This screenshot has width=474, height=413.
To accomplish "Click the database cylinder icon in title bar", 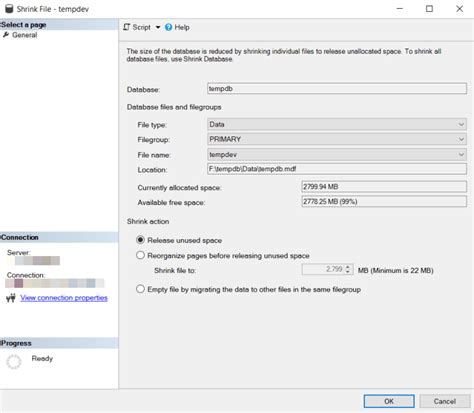I will point(9,9).
